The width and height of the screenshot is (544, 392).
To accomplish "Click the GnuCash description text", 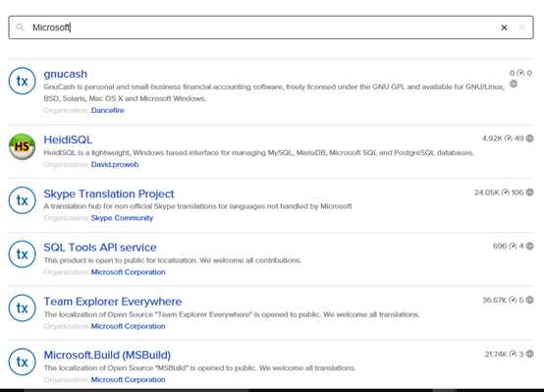I will [274, 92].
